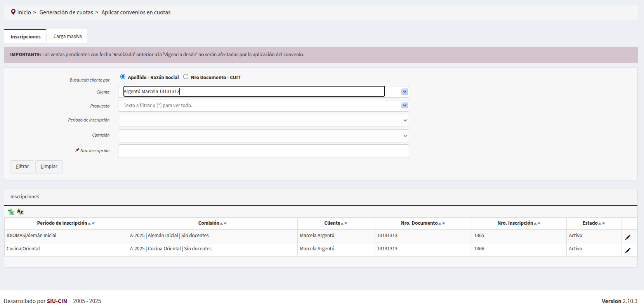Select the Apellido - Razón Social radio option

click(123, 77)
